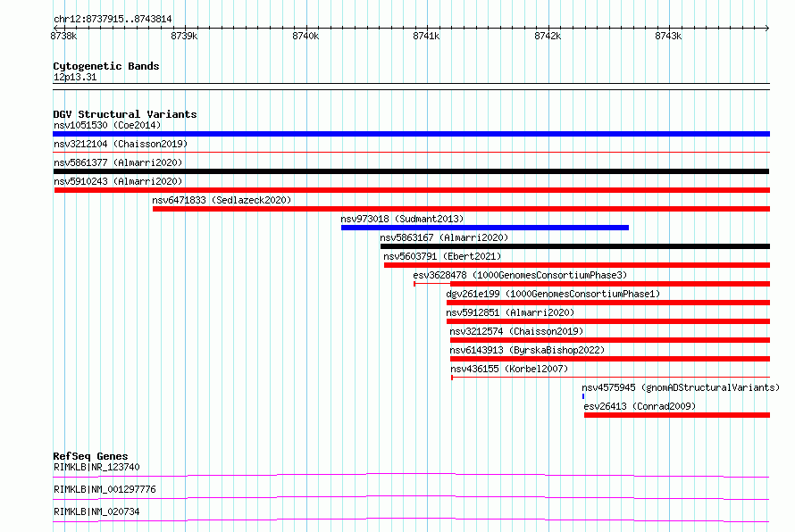Select the nsv3212104 (Chaisson2019) label
This screenshot has width=795, height=532.
(121, 144)
